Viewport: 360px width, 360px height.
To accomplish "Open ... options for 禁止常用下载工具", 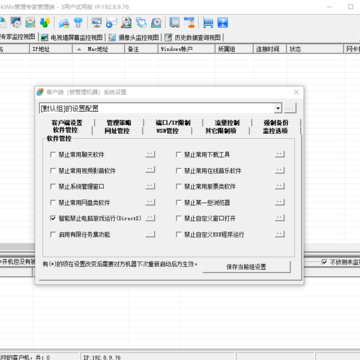I will pos(280,154).
